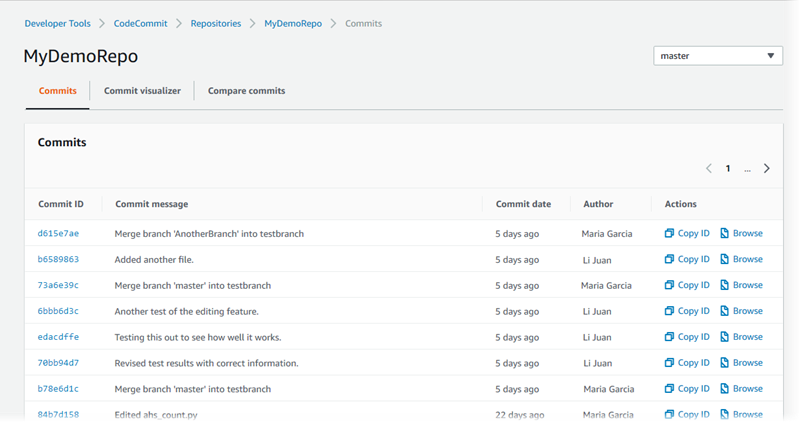Switch to Commit visualizer tab
The height and width of the screenshot is (422, 800).
pyautogui.click(x=142, y=91)
